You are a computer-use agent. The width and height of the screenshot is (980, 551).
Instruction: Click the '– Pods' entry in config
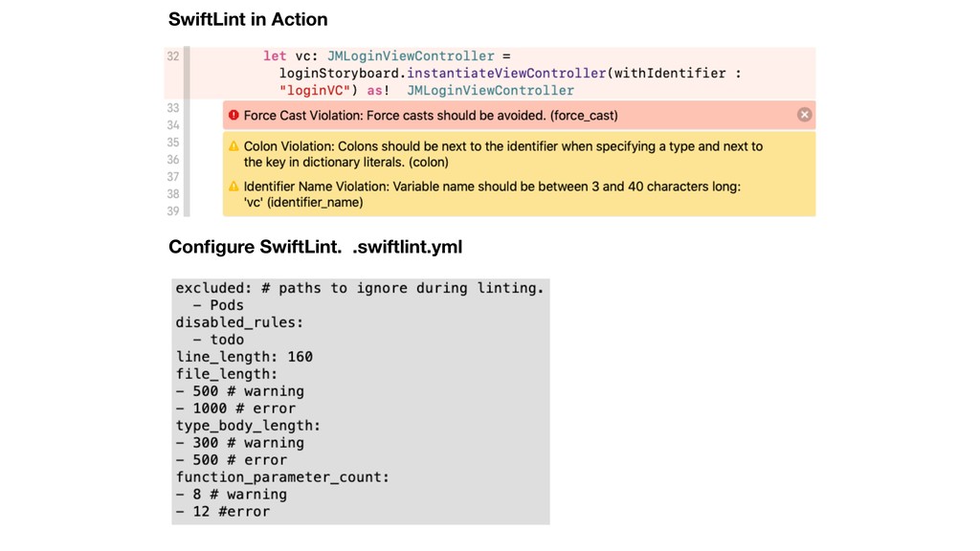pyautogui.click(x=218, y=305)
